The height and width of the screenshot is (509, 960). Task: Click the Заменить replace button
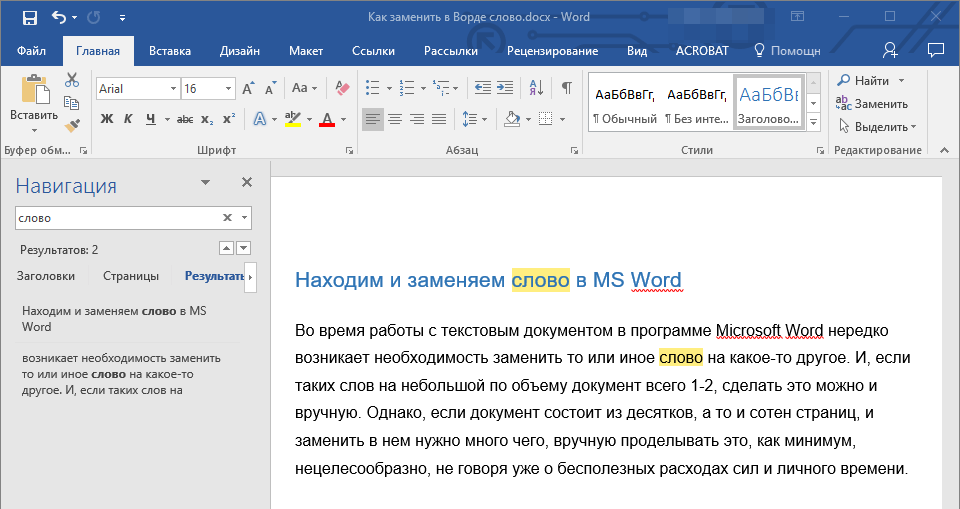click(872, 104)
